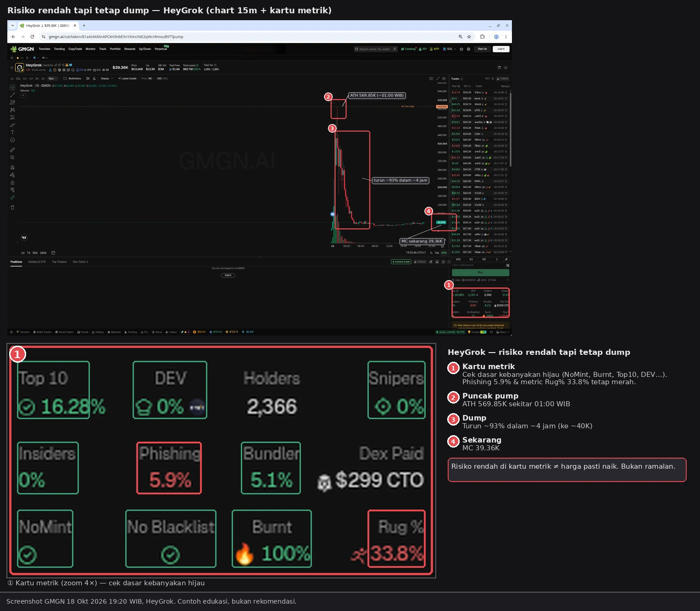
Task: Go back in the browser
Action: (x=13, y=37)
